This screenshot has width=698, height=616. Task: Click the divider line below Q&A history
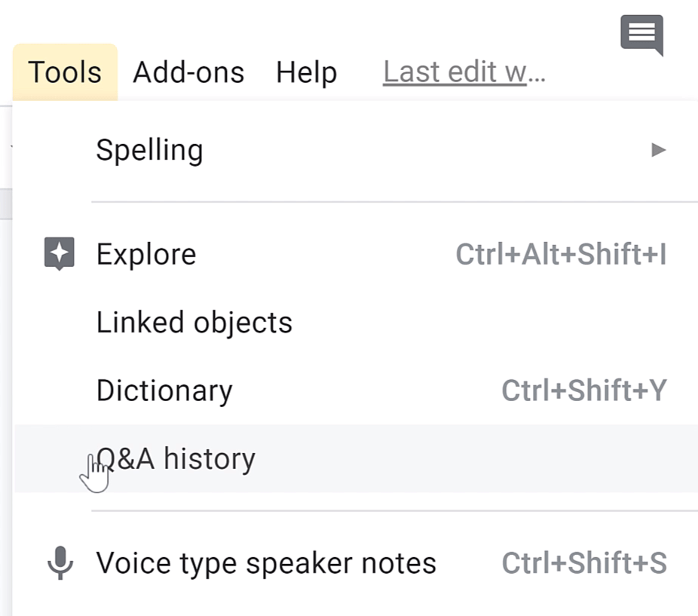[394, 511]
